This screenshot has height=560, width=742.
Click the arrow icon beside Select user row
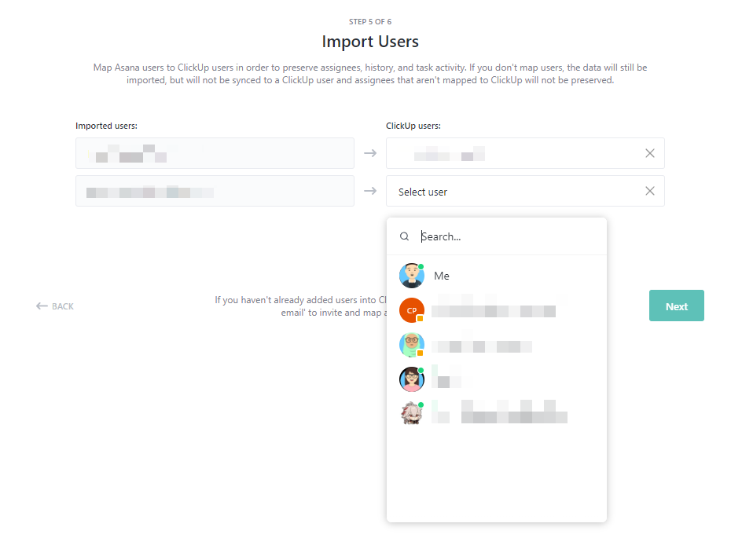tap(370, 191)
